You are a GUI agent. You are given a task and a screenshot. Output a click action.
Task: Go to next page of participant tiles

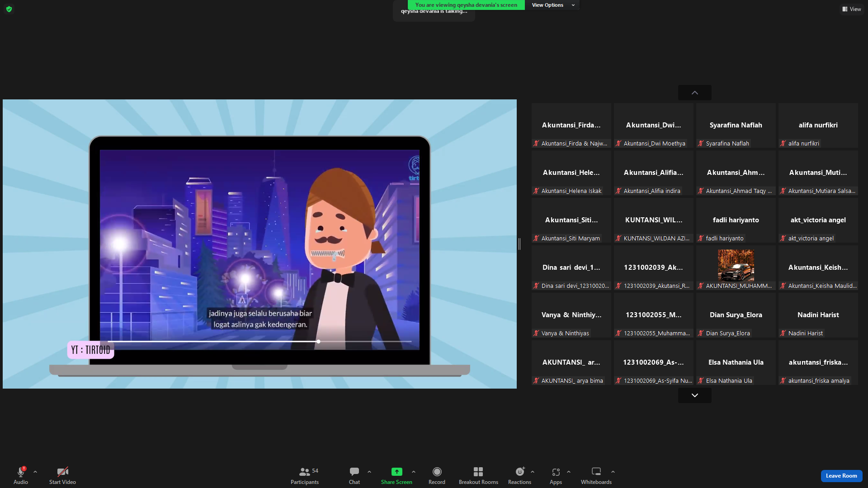tap(695, 395)
